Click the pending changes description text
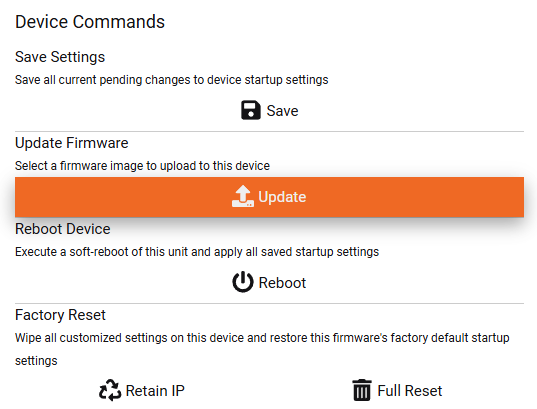Image resolution: width=537 pixels, height=409 pixels. point(172,80)
